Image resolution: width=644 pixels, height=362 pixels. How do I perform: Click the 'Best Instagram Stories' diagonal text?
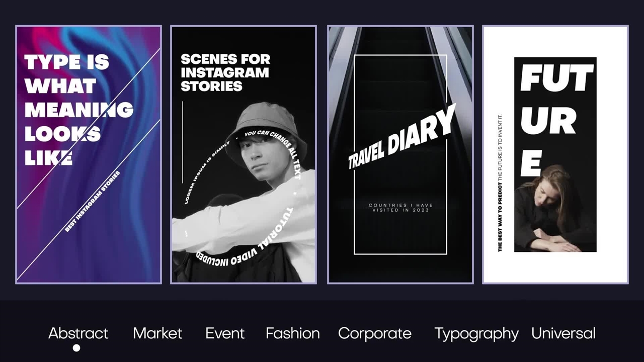(x=93, y=202)
